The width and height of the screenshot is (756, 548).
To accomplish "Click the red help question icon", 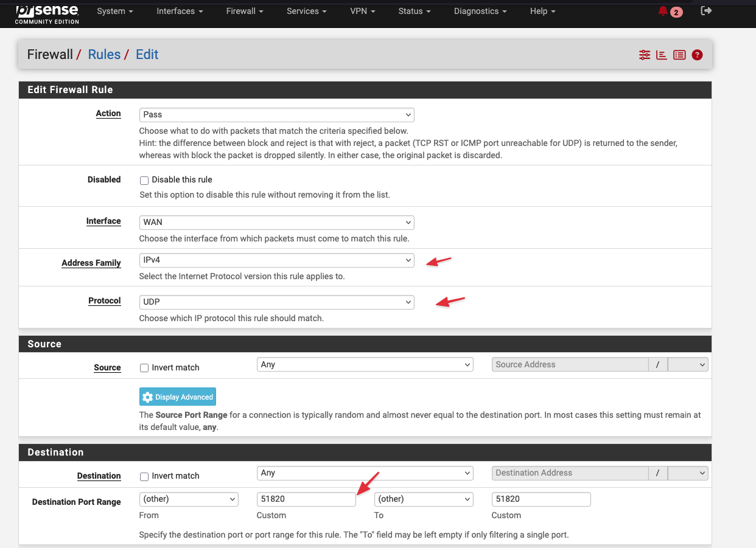I will tap(698, 55).
